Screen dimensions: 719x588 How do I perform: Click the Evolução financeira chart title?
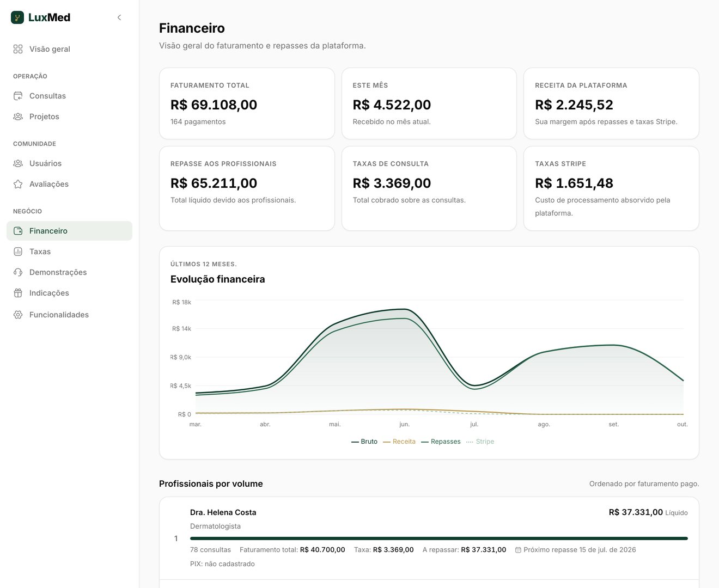[x=217, y=279]
